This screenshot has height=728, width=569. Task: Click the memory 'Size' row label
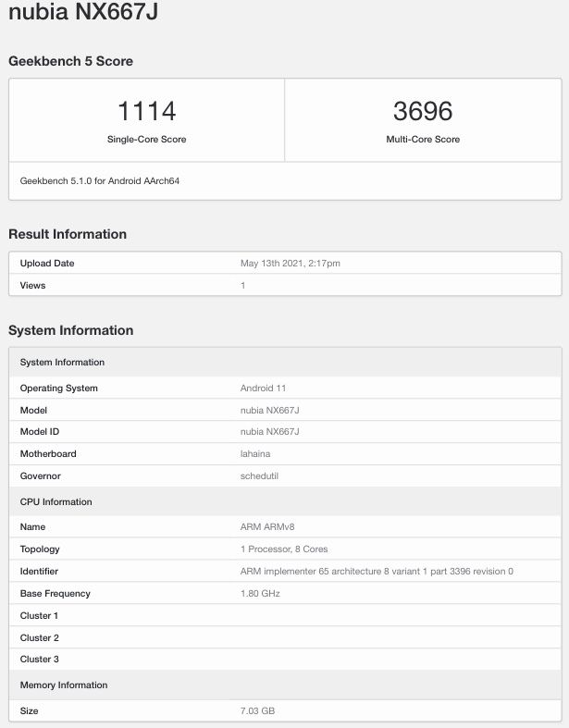click(x=29, y=711)
